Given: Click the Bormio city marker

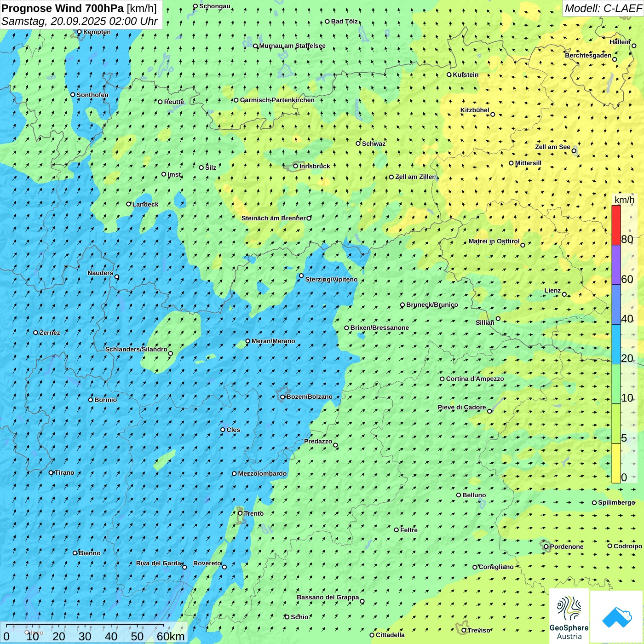Looking at the screenshot, I should 91,400.
